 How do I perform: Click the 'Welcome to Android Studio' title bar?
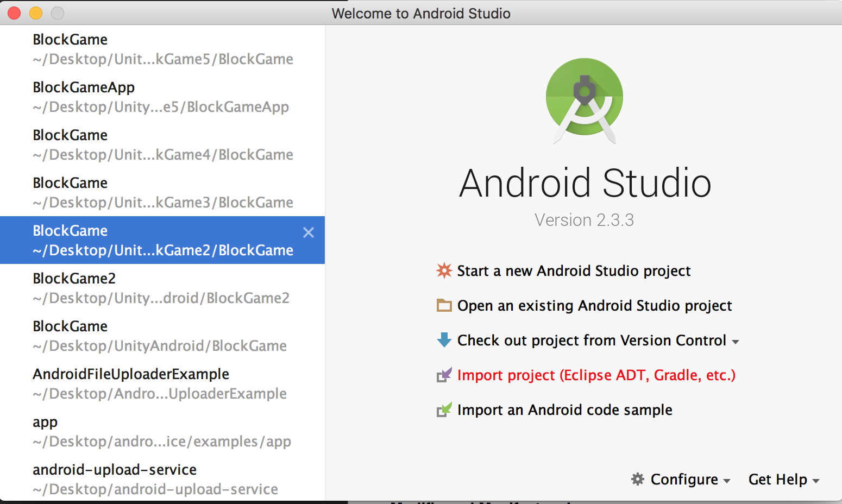(421, 13)
